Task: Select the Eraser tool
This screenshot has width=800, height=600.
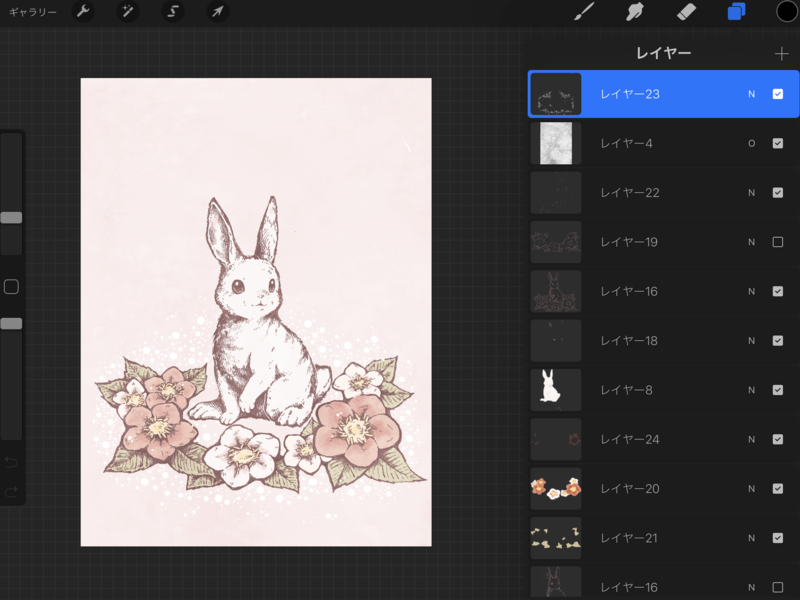Action: tap(685, 12)
